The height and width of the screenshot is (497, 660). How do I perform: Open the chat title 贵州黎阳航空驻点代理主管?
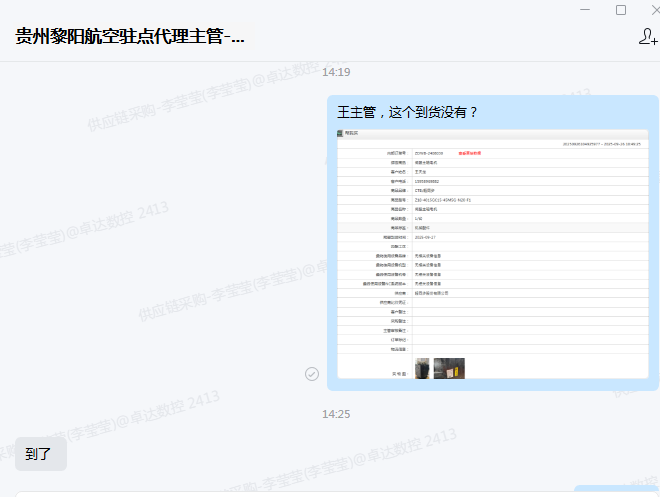tap(130, 37)
